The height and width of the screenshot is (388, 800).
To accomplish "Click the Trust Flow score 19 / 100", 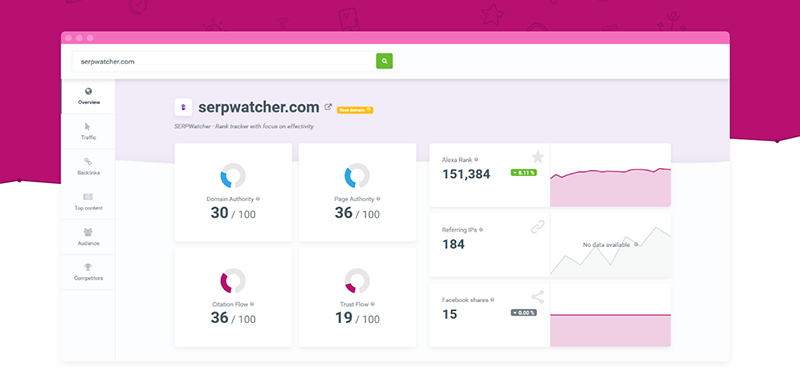I will tap(357, 318).
